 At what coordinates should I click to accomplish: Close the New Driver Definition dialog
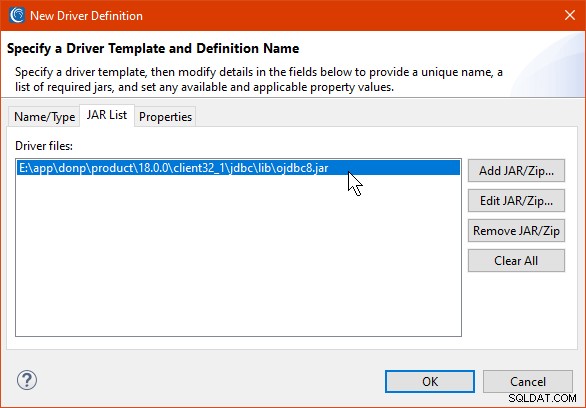click(570, 15)
